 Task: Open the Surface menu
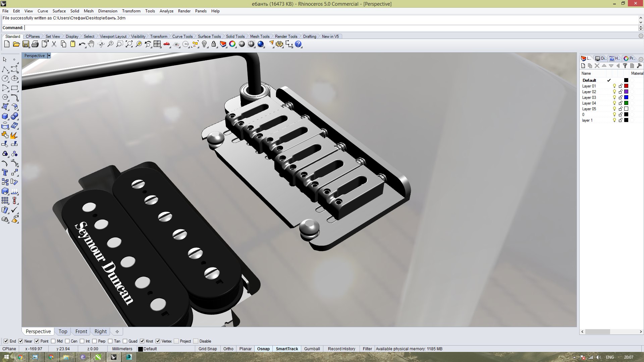[59, 11]
